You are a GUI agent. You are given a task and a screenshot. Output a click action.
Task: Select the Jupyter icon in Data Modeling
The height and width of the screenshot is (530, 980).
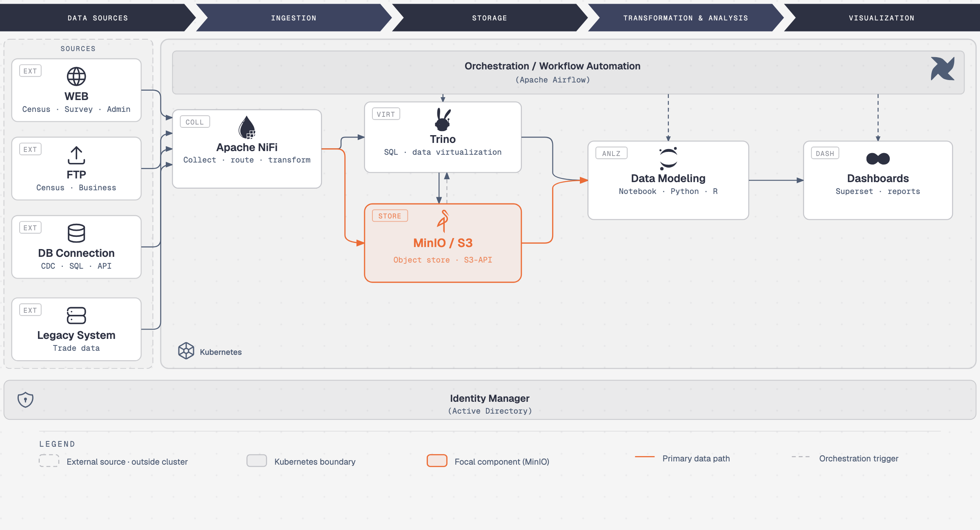coord(668,158)
